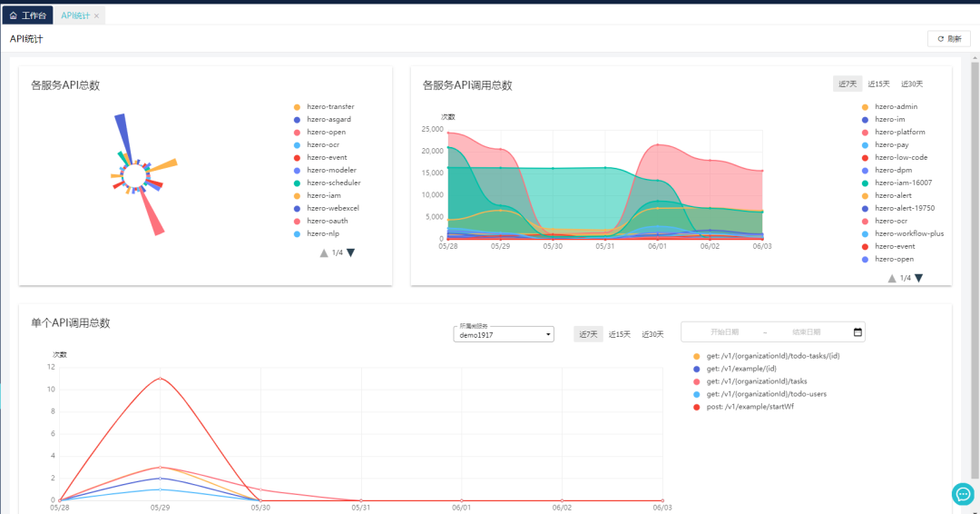This screenshot has height=514, width=980.
Task: Go to previous page of API总数 legend
Action: pyautogui.click(x=323, y=252)
